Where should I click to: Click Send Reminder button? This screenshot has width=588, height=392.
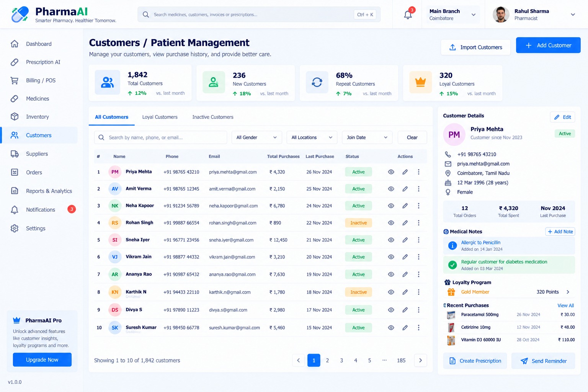543,361
